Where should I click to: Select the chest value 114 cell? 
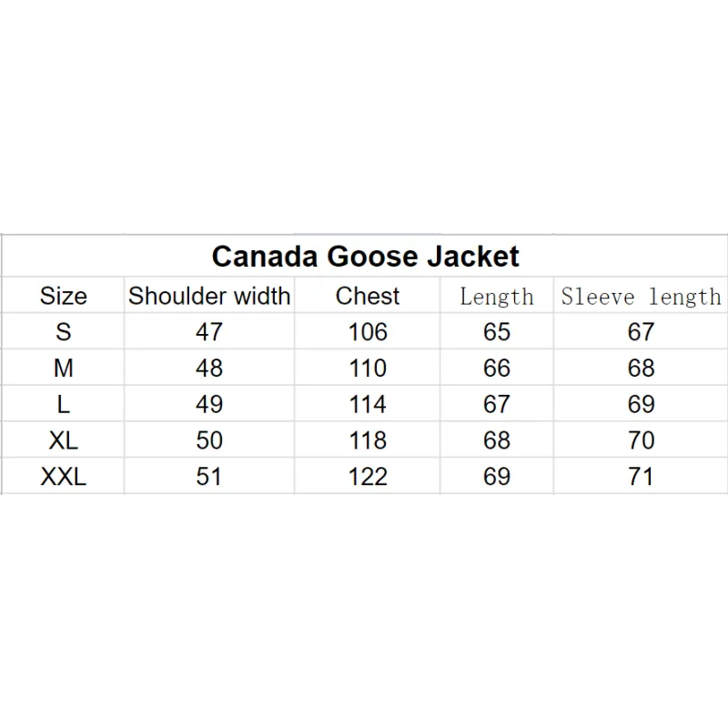(368, 403)
